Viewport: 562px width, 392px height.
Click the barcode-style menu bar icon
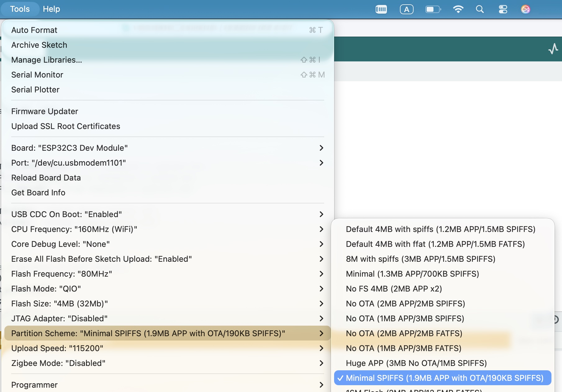[381, 9]
